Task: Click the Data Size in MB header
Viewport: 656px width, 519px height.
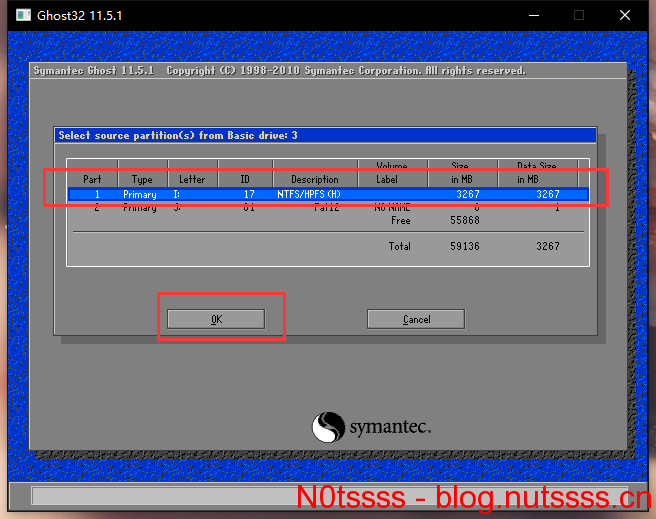Action: pyautogui.click(x=537, y=173)
